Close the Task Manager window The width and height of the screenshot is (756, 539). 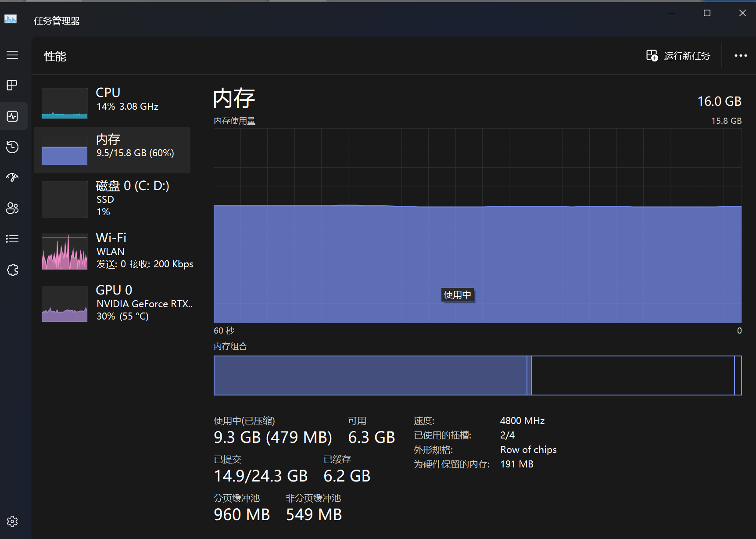tap(742, 13)
